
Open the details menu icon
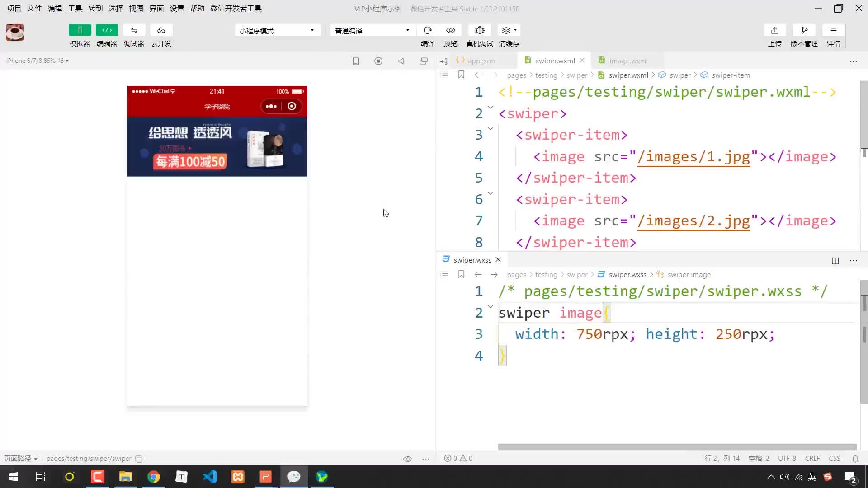coord(834,30)
